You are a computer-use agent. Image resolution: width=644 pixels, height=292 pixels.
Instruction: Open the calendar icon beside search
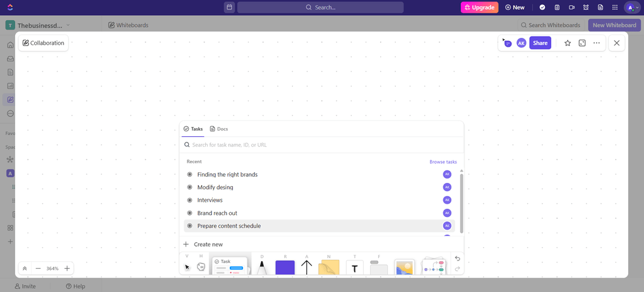(x=230, y=8)
